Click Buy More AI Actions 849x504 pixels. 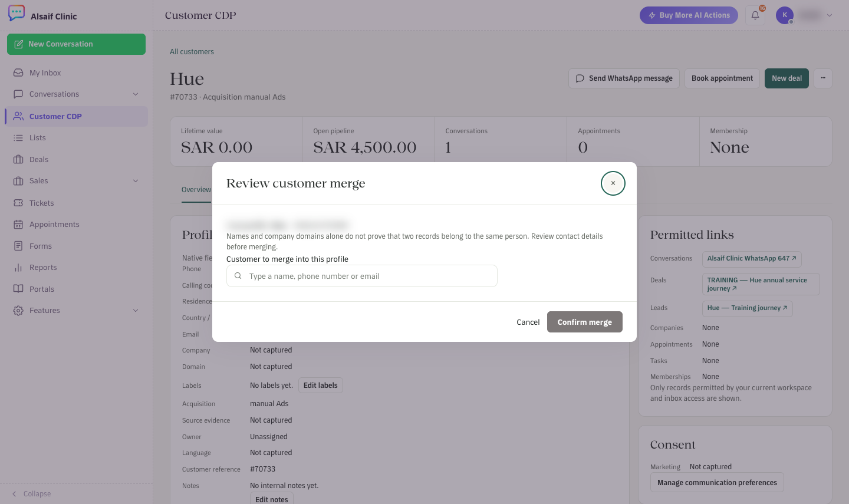pos(689,15)
